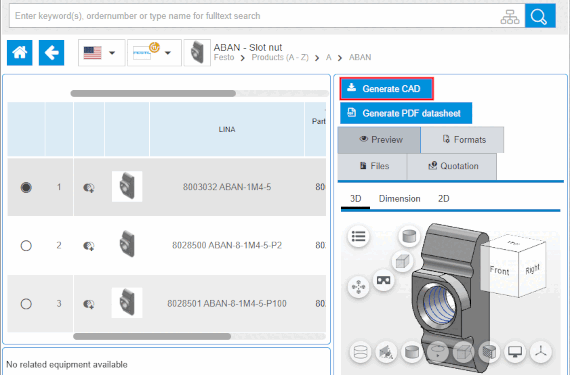570x375 pixels.
Task: Click slot nut thumbnail in row 2
Action: coord(127,244)
